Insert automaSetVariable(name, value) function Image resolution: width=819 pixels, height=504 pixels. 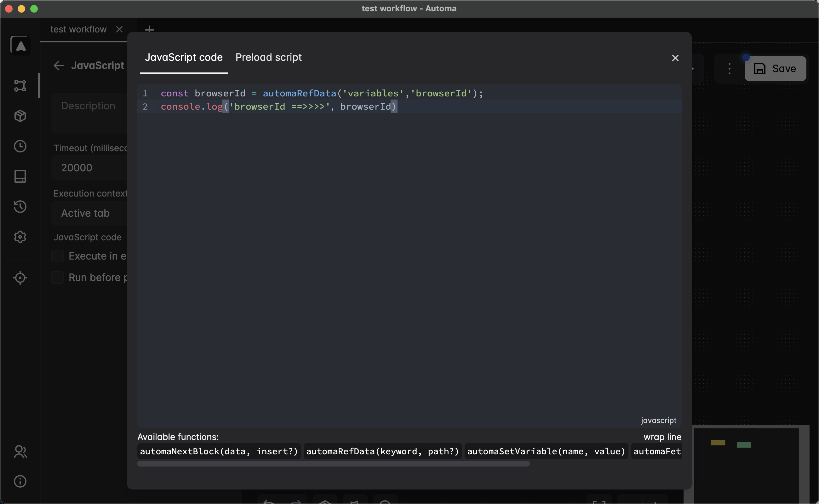546,451
